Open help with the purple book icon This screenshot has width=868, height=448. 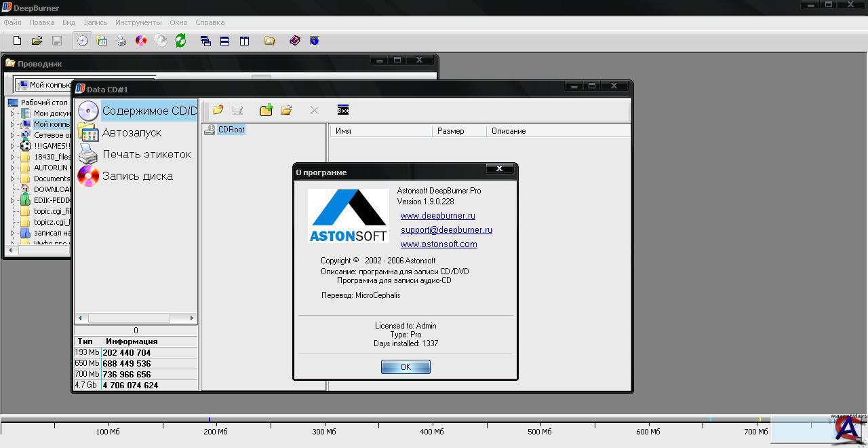[x=295, y=41]
